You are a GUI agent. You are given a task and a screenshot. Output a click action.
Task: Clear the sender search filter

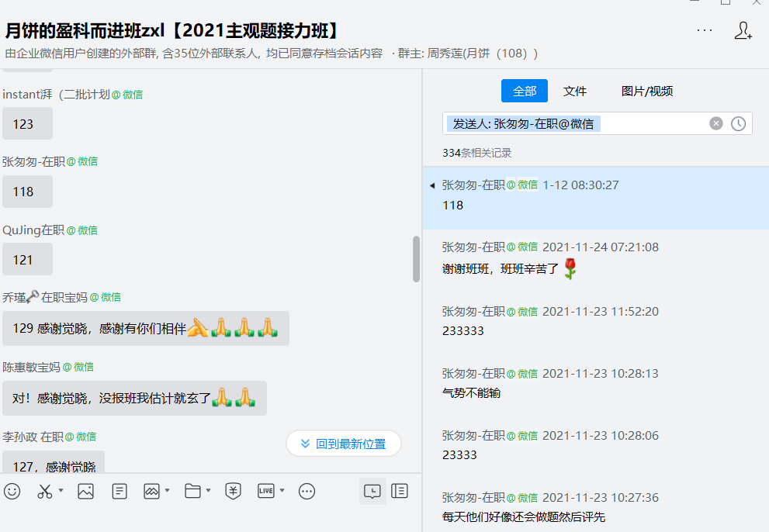[716, 123]
